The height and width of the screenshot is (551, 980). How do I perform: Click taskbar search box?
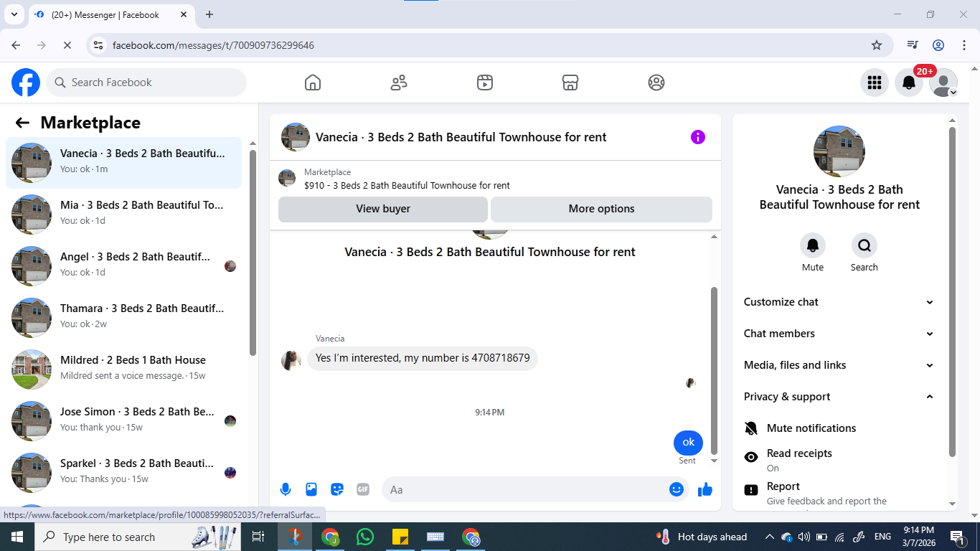139,537
